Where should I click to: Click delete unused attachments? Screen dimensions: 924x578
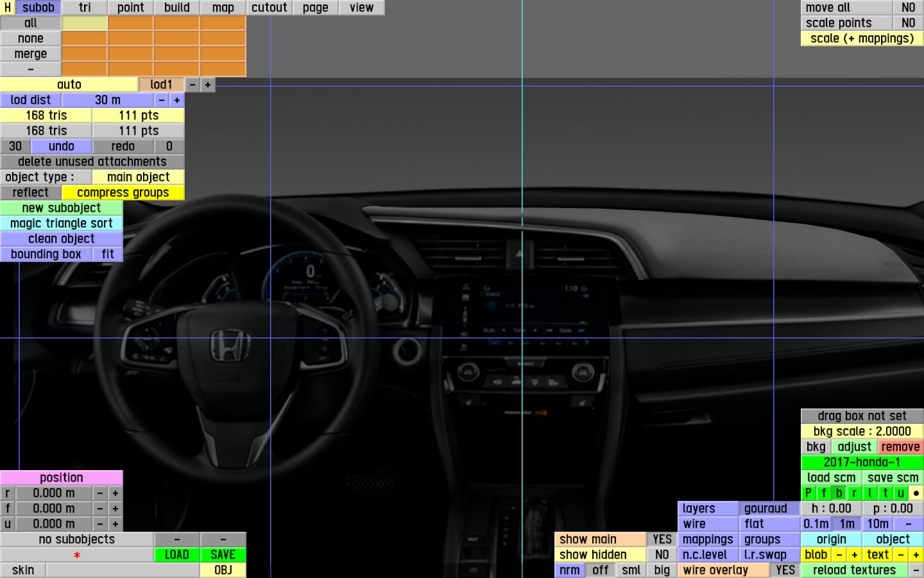click(x=92, y=162)
